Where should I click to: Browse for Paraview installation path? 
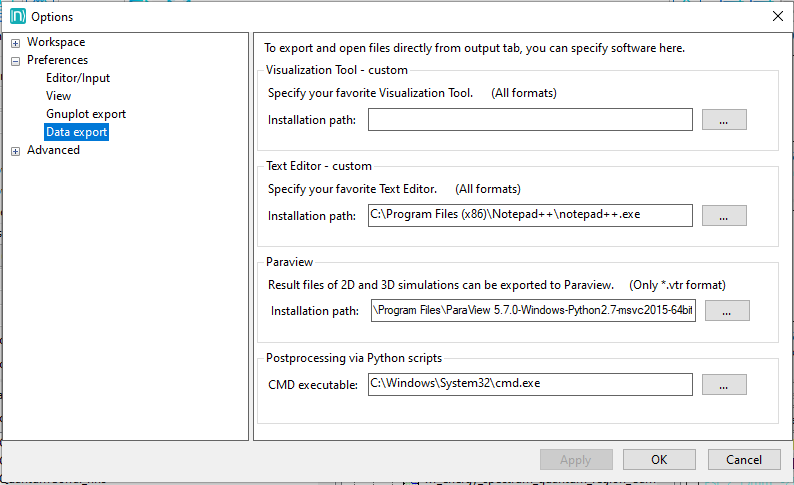tap(727, 311)
